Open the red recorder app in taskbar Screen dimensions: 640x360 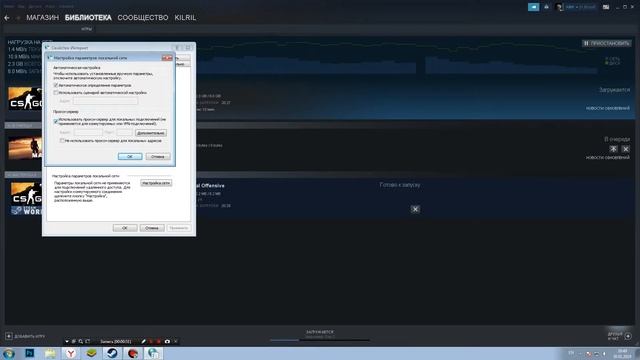point(133,353)
